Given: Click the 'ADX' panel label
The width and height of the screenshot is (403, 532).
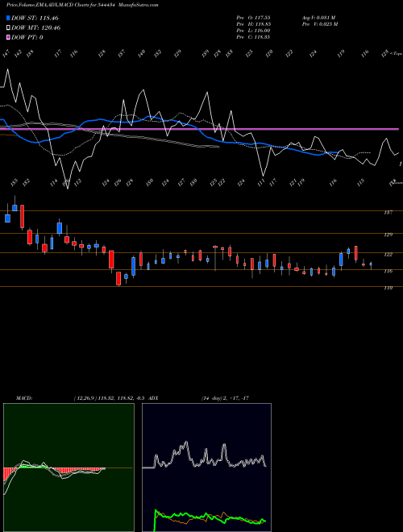Looking at the screenshot, I should pos(153,398).
